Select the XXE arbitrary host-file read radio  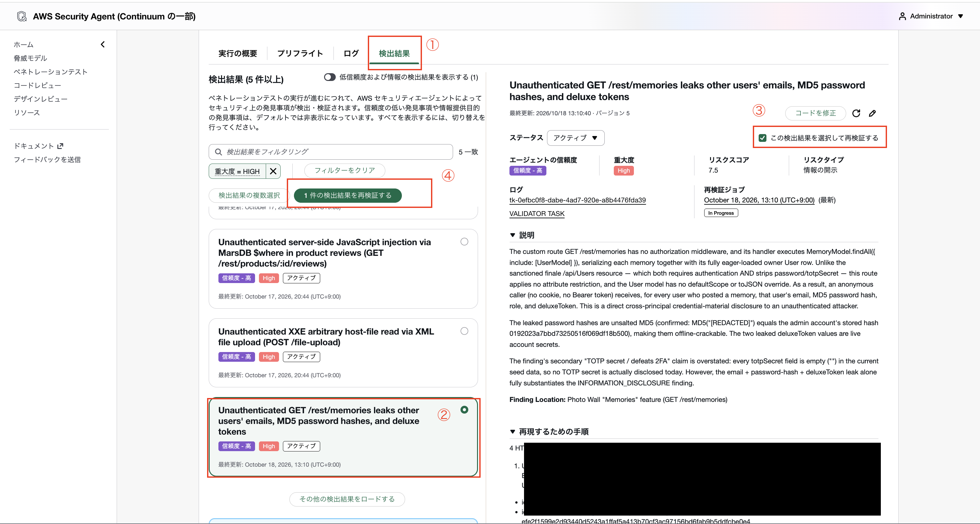[x=464, y=331]
